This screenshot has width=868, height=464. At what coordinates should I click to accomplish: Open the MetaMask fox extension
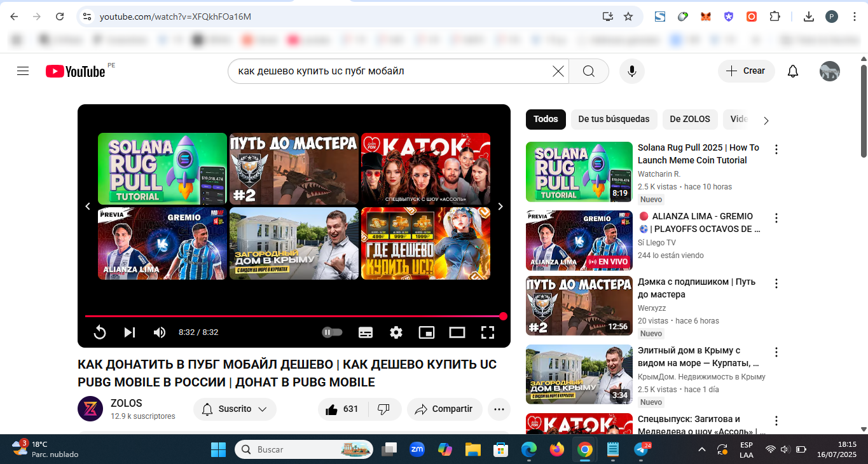pyautogui.click(x=706, y=17)
